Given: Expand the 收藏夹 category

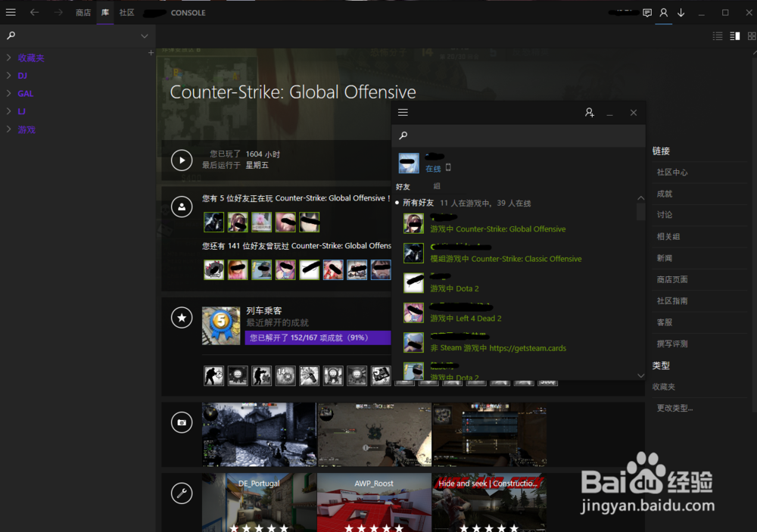Looking at the screenshot, I should [8, 58].
